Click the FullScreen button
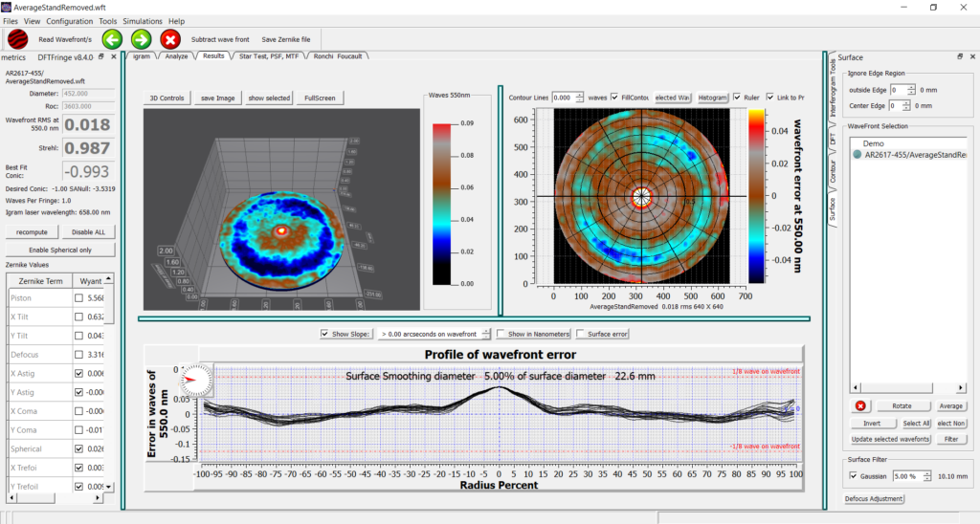Image resolution: width=980 pixels, height=524 pixels. pos(320,98)
